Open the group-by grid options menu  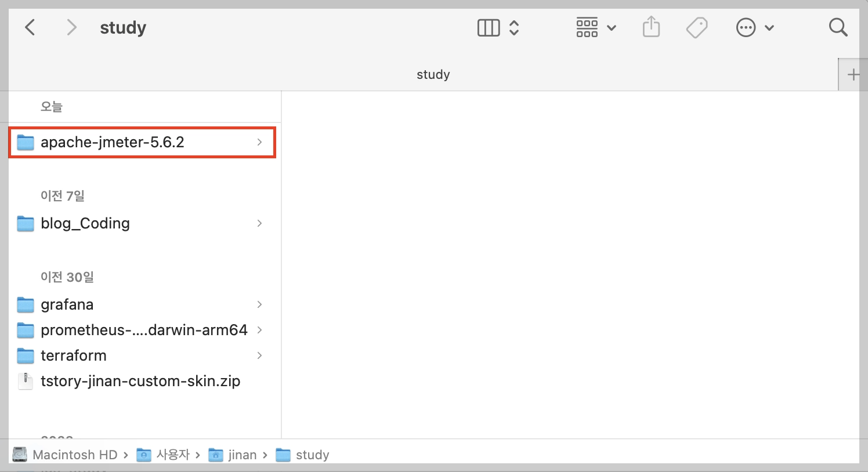[596, 28]
